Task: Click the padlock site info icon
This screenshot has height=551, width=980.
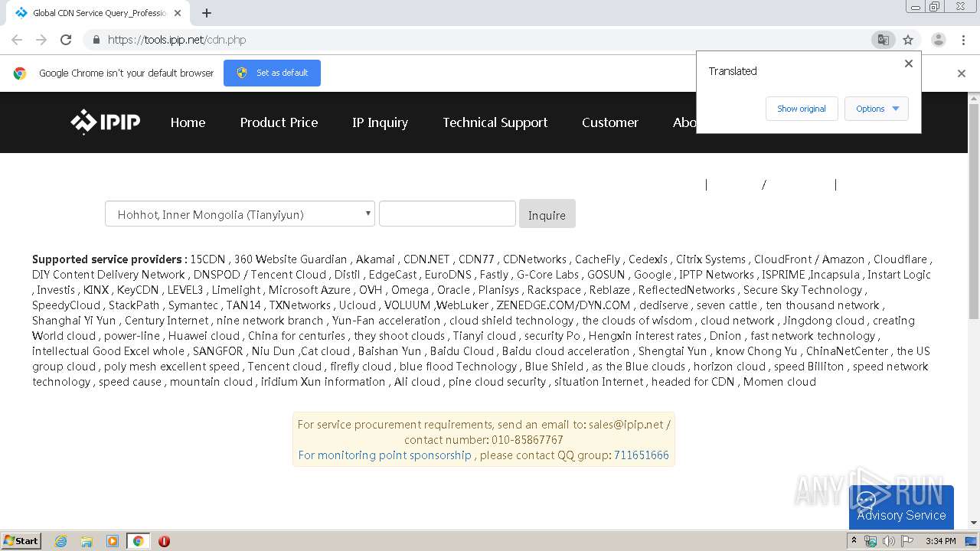Action: click(96, 40)
